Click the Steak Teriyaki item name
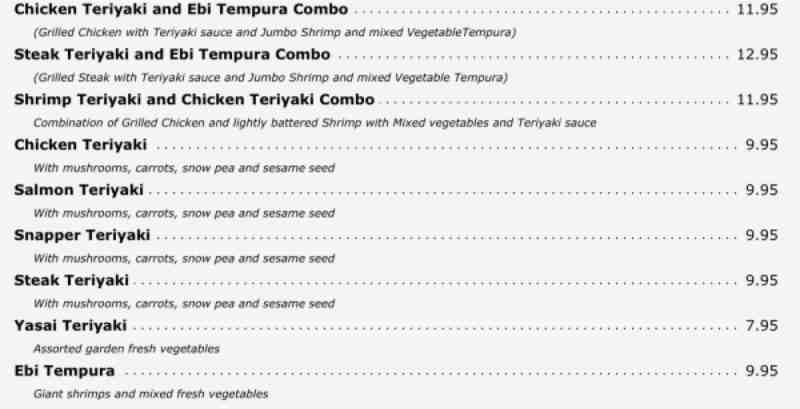 click(71, 280)
